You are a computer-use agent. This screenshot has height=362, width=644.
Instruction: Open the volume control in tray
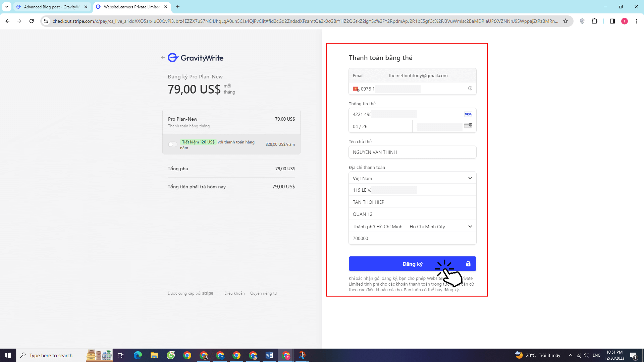[x=586, y=355]
